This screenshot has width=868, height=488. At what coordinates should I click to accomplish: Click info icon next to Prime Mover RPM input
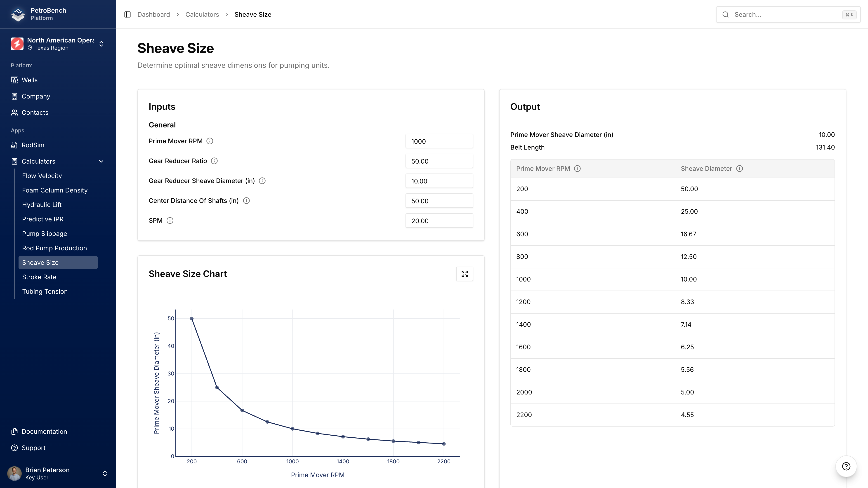click(210, 141)
